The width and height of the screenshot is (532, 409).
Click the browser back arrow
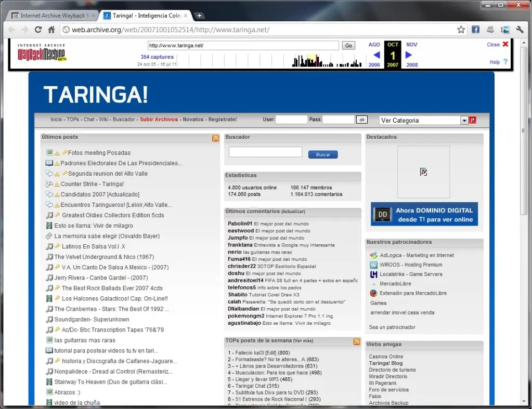(12, 30)
